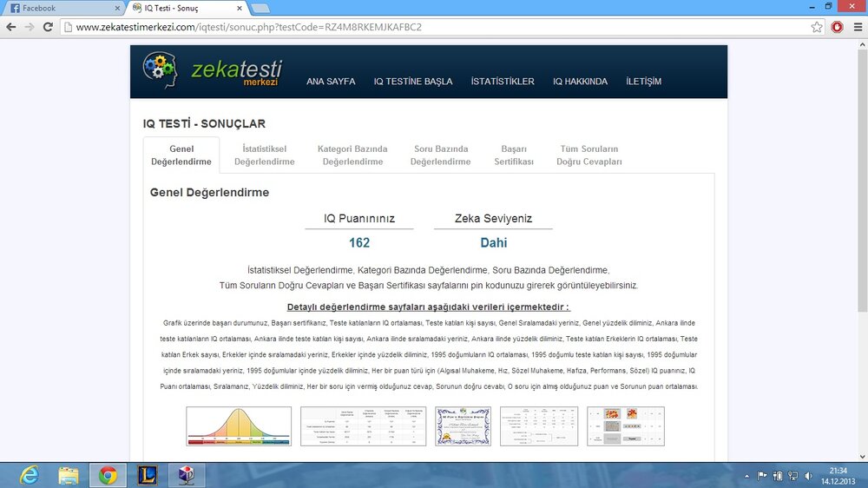Open ANA SAYFA in site navigation

(331, 81)
